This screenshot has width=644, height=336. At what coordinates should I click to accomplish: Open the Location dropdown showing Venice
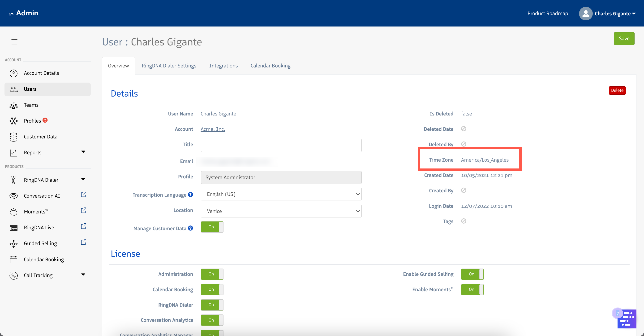281,211
